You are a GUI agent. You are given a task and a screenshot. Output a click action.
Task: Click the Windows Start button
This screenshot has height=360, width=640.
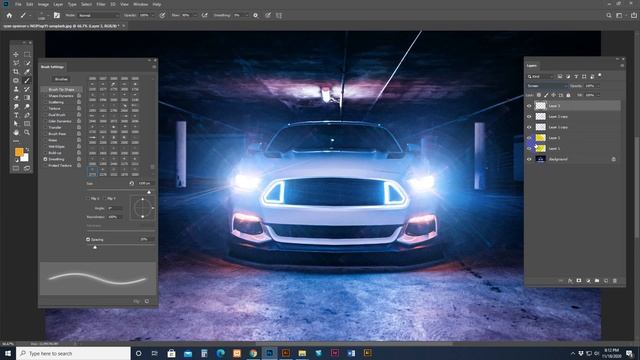tap(8, 353)
